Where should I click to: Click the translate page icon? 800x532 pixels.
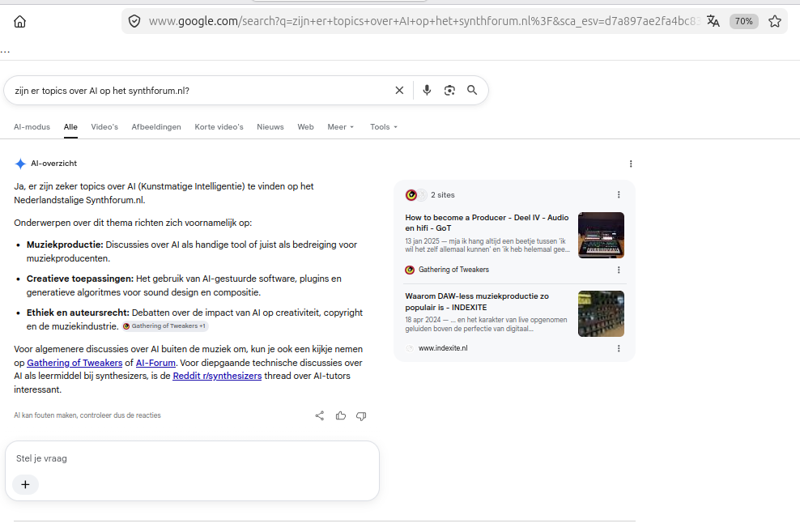(713, 21)
